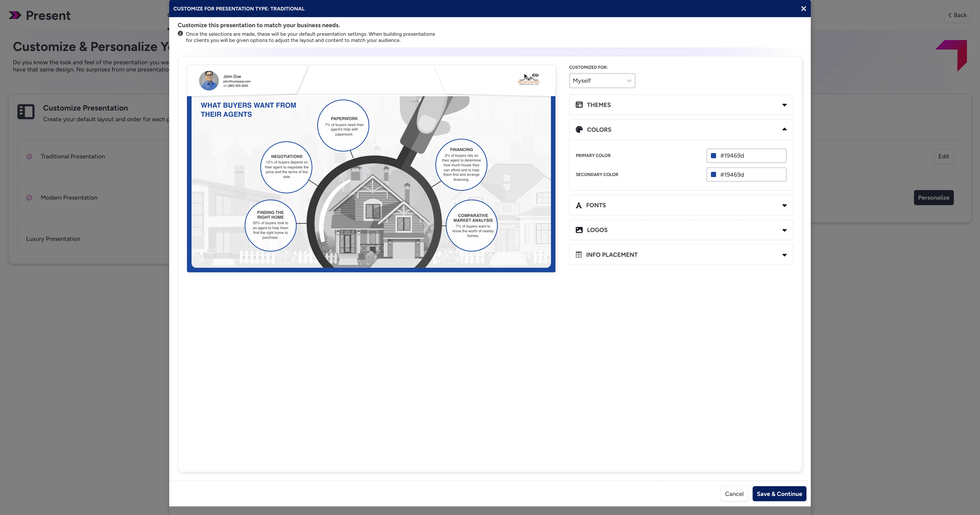Collapse the Colors section arrow
This screenshot has height=515, width=980.
coord(785,129)
